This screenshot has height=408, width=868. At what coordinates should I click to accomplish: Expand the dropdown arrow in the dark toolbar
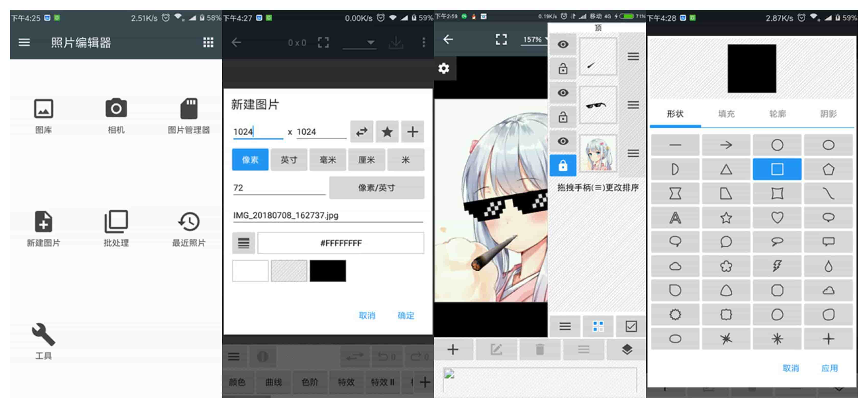coord(370,42)
